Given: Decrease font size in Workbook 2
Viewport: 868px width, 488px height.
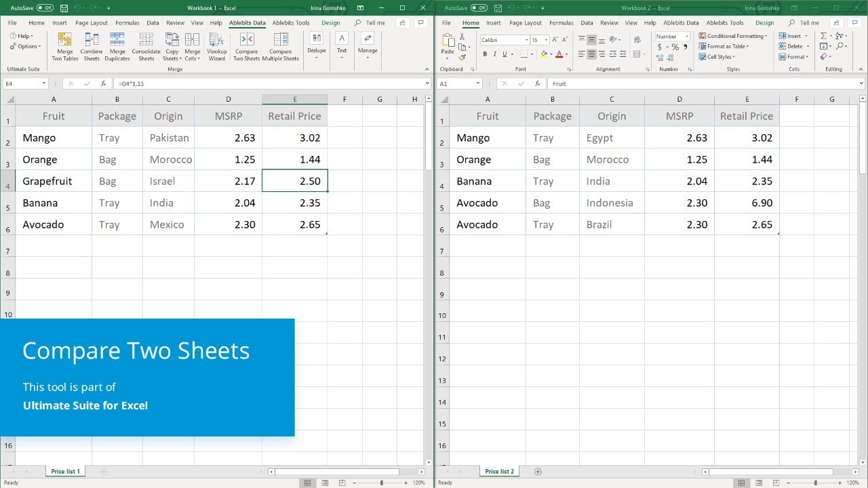Looking at the screenshot, I should [565, 39].
